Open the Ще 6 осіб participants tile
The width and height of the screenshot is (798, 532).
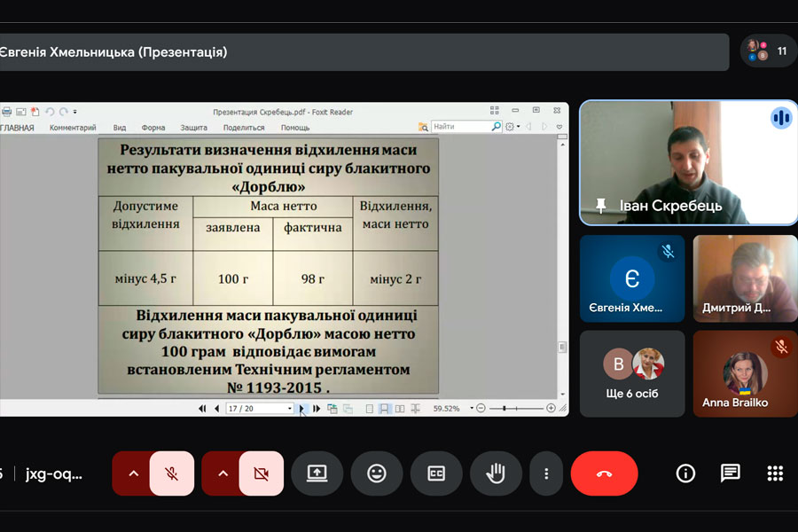632,373
